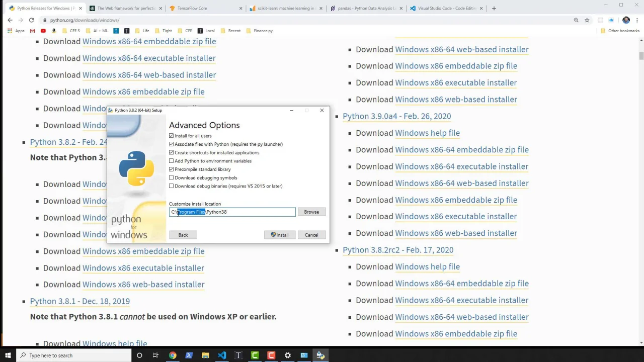Cancel the Python setup
The image size is (644, 362).
click(x=311, y=235)
